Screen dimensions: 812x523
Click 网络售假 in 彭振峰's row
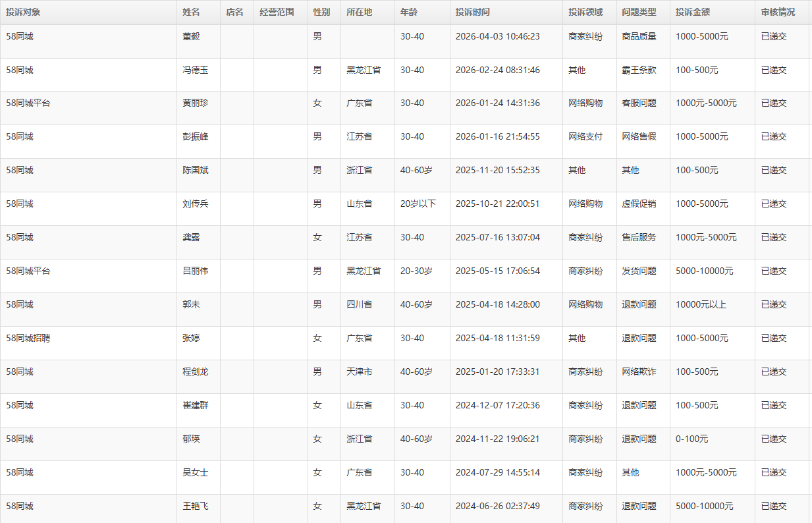(639, 136)
